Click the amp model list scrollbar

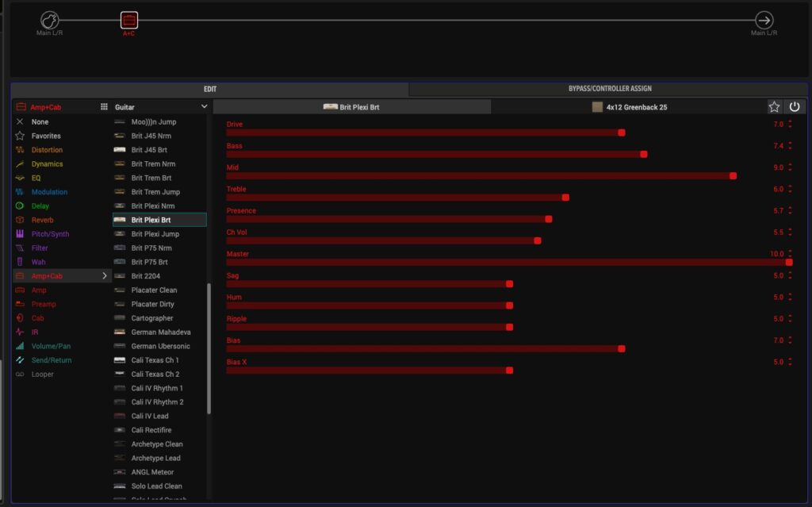point(209,349)
